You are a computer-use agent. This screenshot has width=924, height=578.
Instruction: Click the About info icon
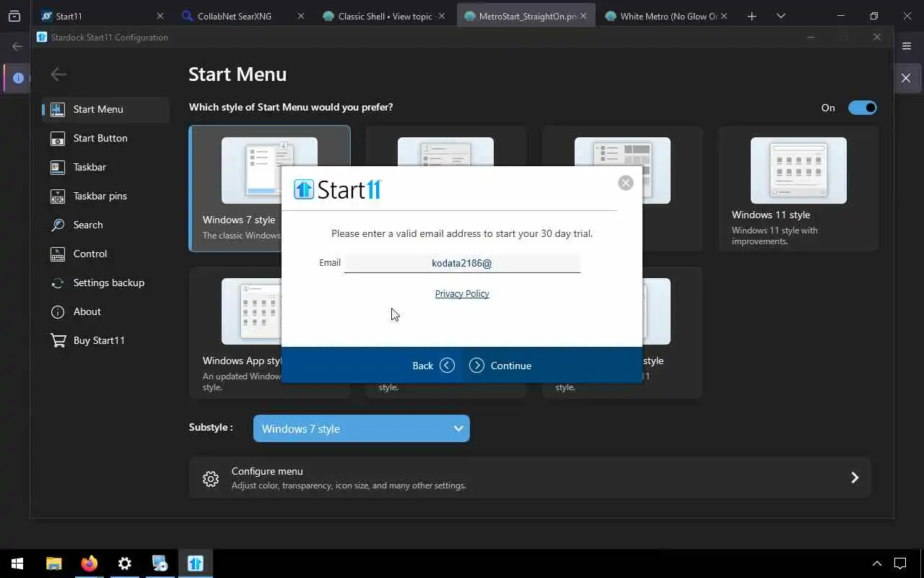[58, 311]
